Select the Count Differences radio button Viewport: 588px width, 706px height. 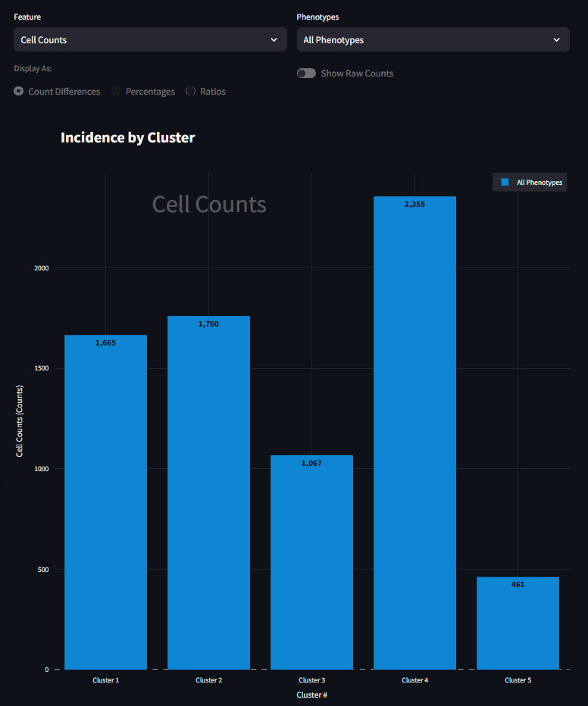18,91
